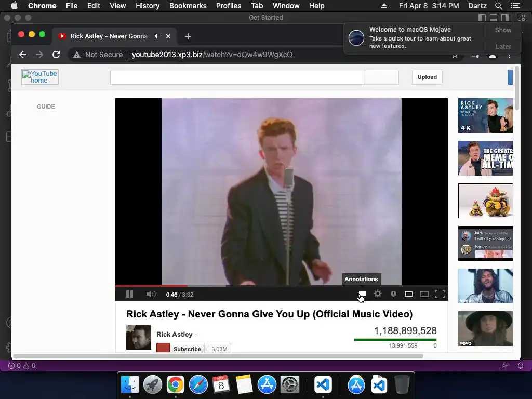Go back in Chrome history

pyautogui.click(x=23, y=55)
